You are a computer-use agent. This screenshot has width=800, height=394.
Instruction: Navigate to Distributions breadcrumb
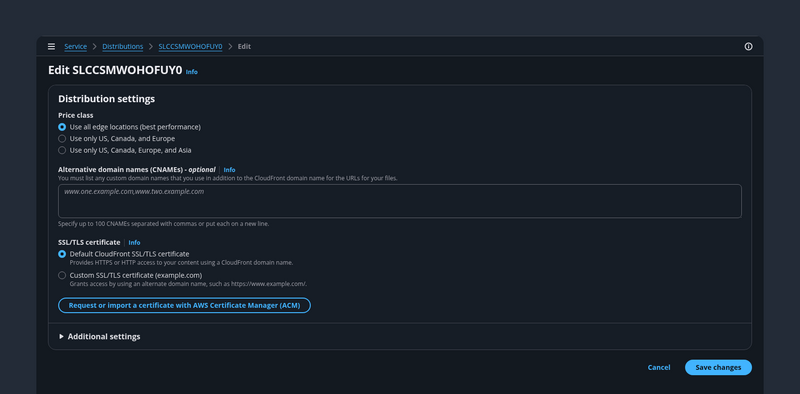(122, 46)
